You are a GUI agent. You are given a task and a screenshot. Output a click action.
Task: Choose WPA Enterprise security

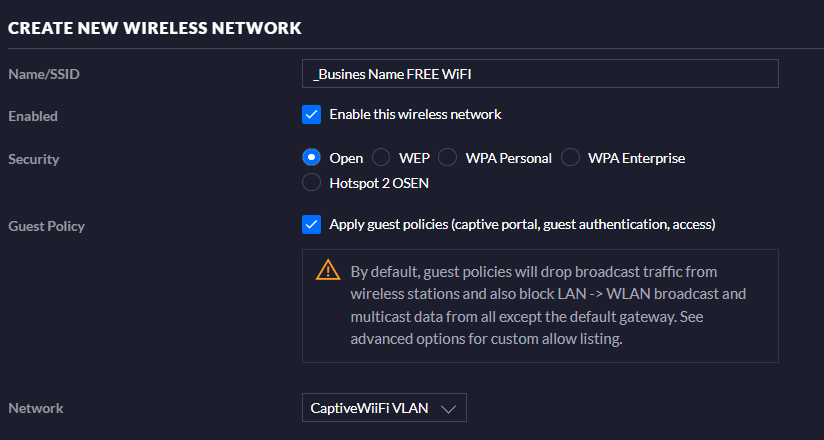(x=570, y=157)
